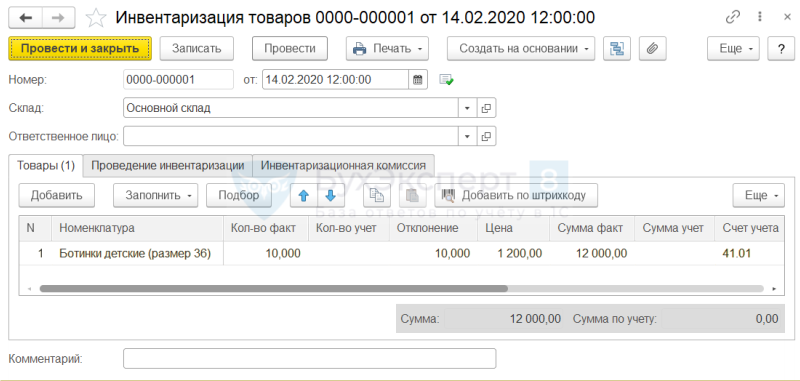
Task: Expand the Склад dropdown list
Action: pyautogui.click(x=467, y=108)
